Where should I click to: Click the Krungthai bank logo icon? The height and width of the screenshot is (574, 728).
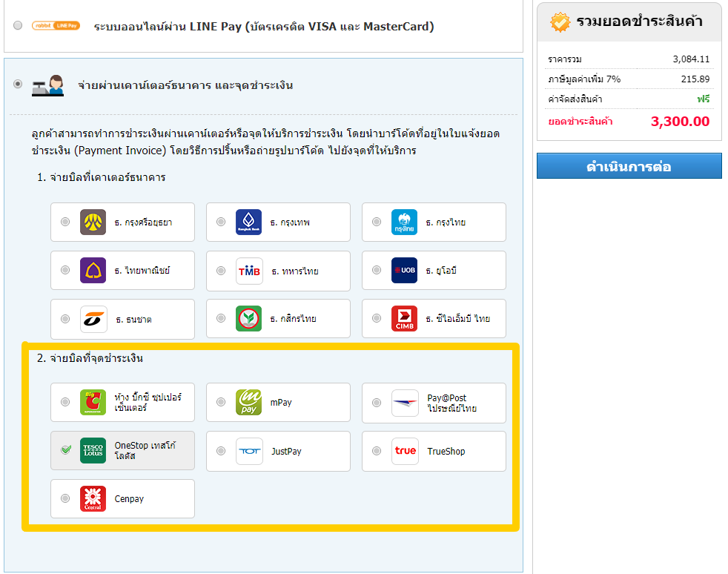click(x=404, y=222)
